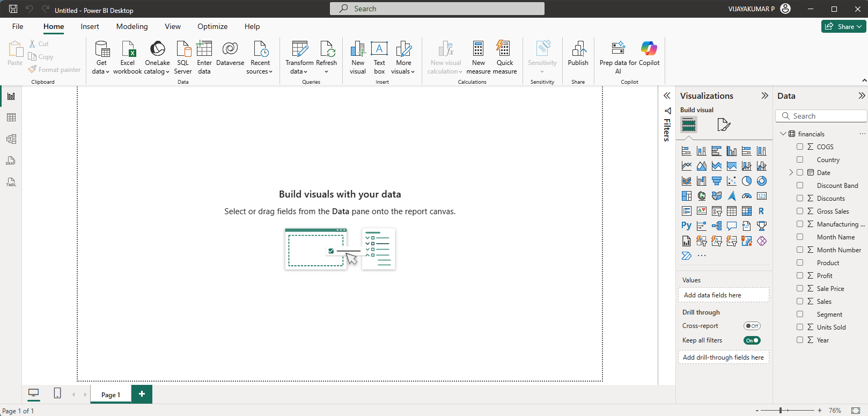
Task: Click the Copilot icon in ribbon
Action: tap(649, 49)
